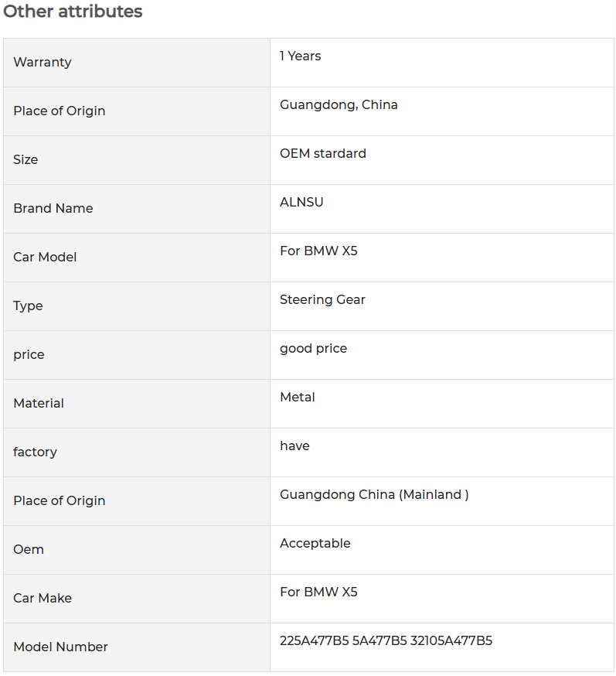Click the Other attributes heading

pyautogui.click(x=73, y=11)
